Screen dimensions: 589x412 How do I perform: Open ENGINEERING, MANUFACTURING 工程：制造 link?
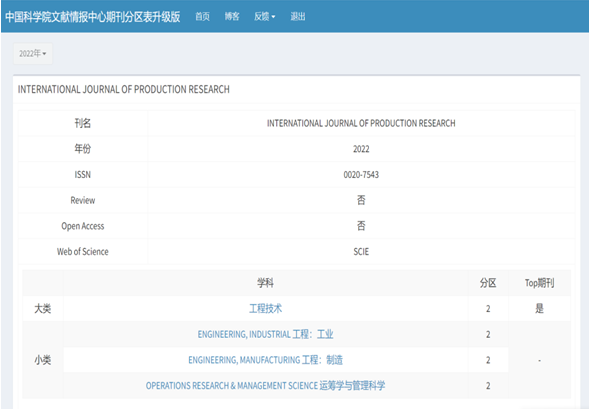(x=265, y=360)
